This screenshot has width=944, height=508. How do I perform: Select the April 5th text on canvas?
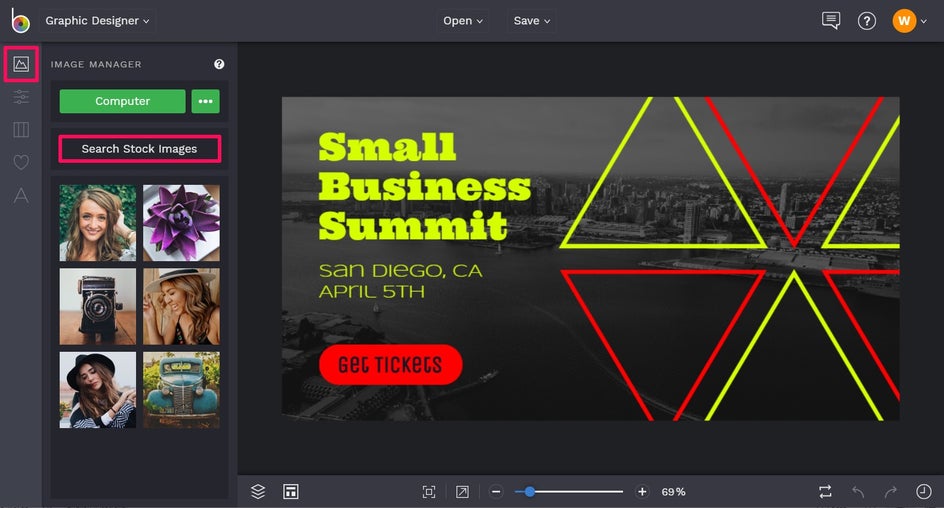pyautogui.click(x=371, y=292)
